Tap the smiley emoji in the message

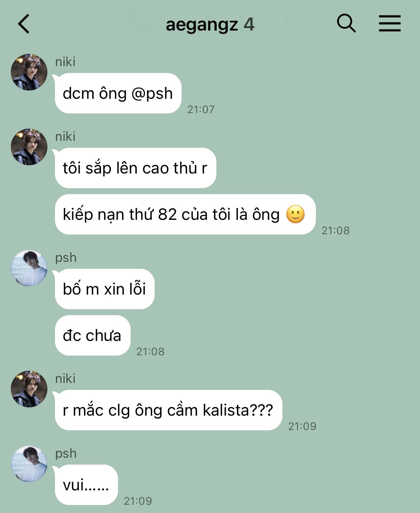coord(295,214)
